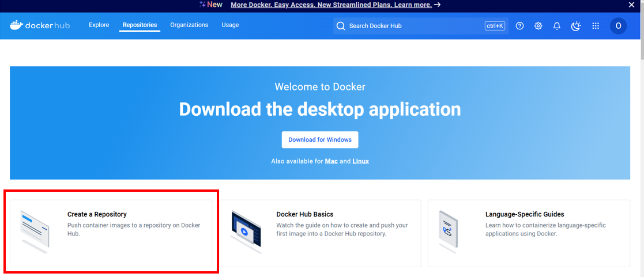Go to the Explore tab

pos(99,25)
